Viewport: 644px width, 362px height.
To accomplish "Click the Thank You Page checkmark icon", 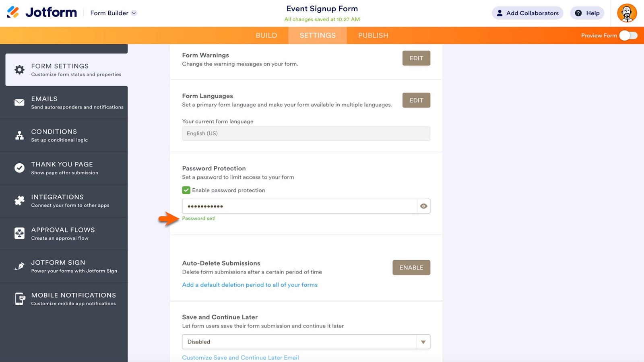I will (19, 168).
